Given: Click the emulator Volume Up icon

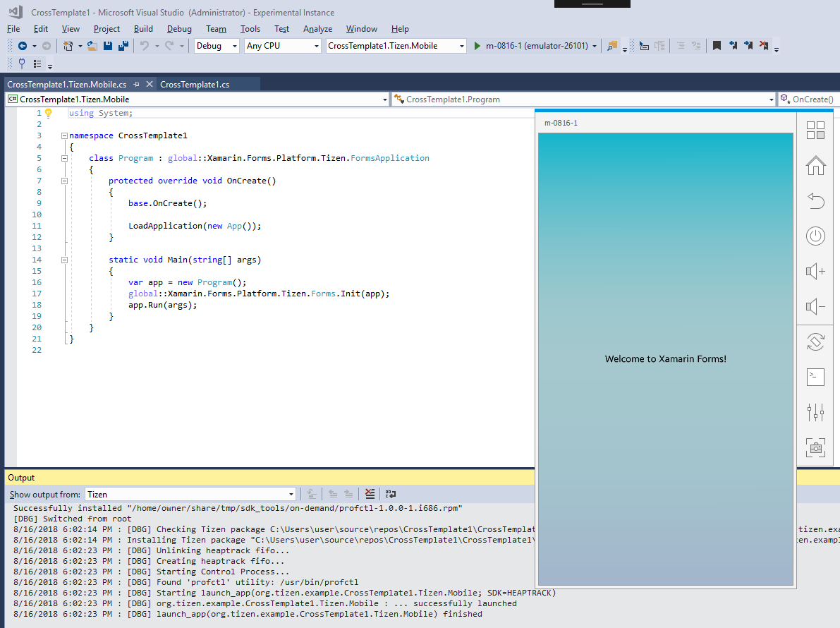Looking at the screenshot, I should click(815, 271).
